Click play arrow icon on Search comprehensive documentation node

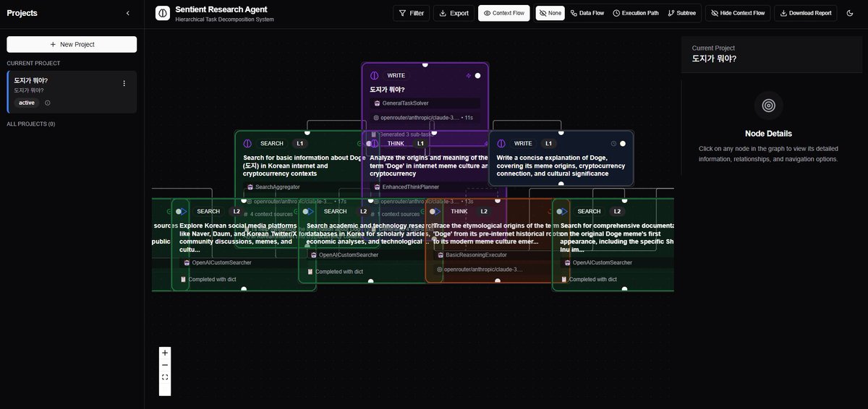(563, 211)
